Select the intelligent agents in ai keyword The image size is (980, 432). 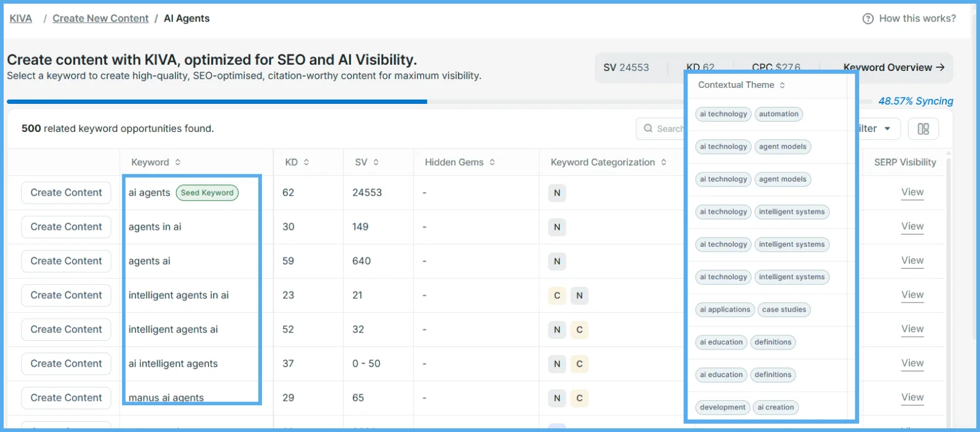(178, 295)
